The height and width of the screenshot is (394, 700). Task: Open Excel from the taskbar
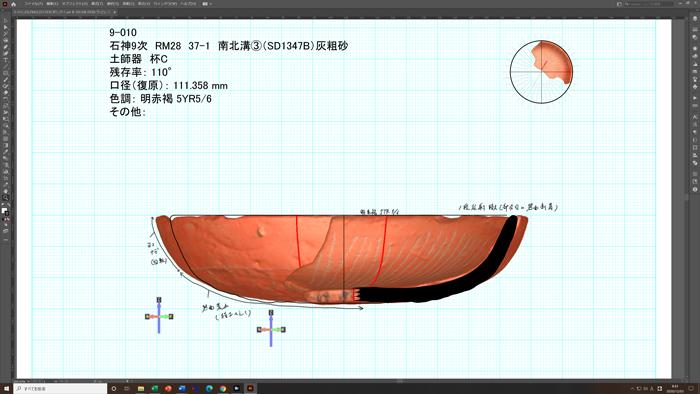point(154,389)
